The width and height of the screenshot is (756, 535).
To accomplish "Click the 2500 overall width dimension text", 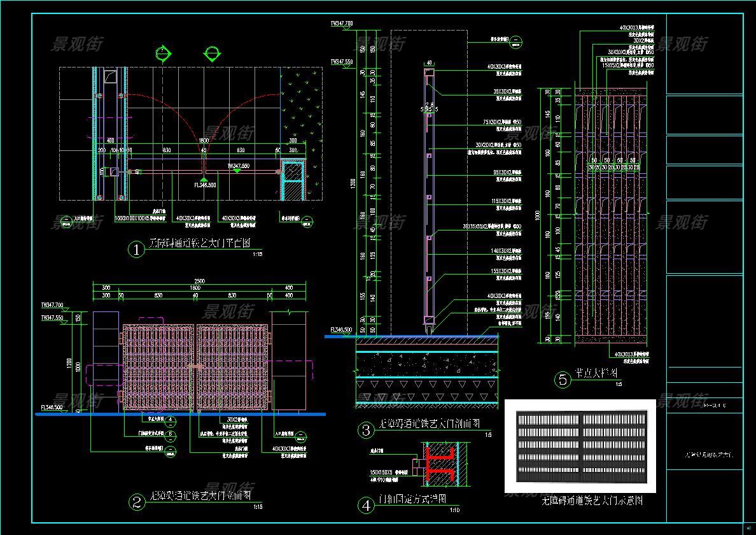I will [x=200, y=282].
